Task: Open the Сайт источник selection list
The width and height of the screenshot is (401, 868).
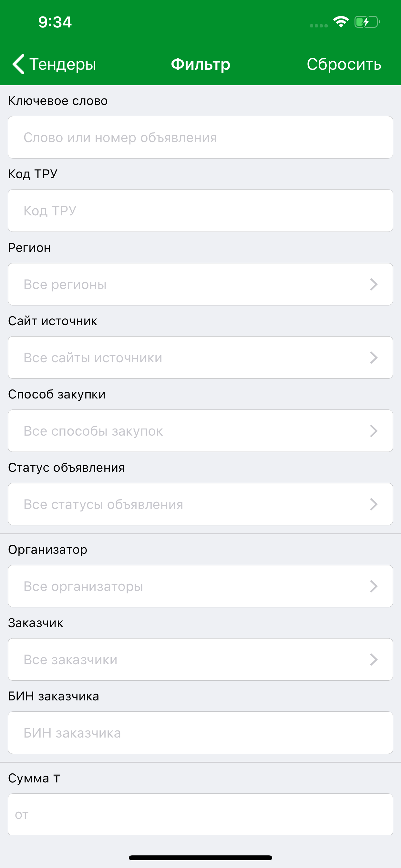Action: coord(200,357)
